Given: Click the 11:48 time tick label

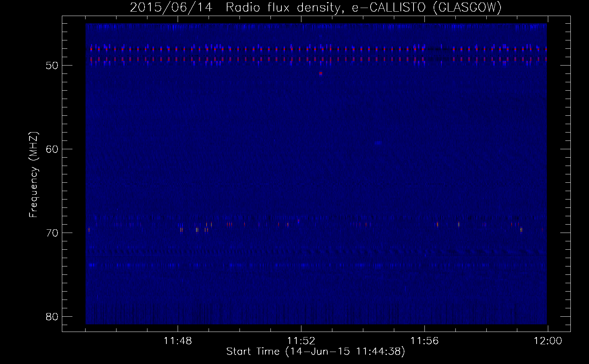Looking at the screenshot, I should pos(178,341).
